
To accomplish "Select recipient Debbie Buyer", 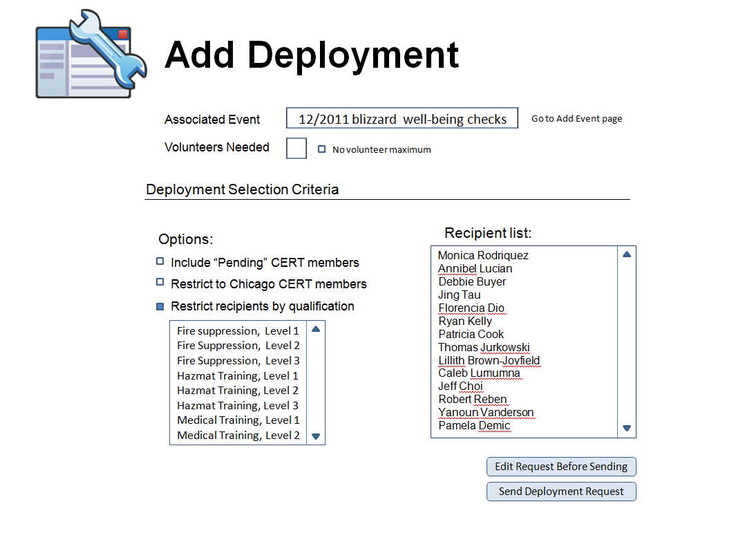I will pos(472,282).
